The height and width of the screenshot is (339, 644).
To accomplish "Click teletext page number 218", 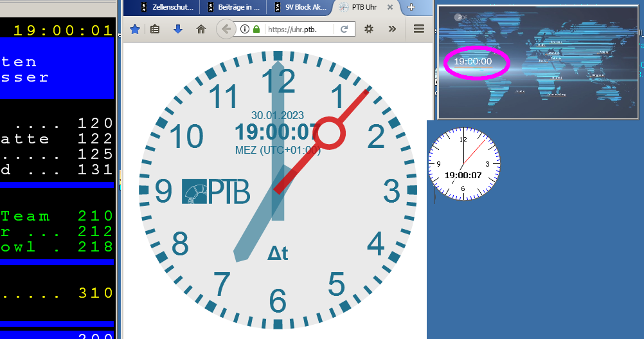I will click(x=95, y=246).
